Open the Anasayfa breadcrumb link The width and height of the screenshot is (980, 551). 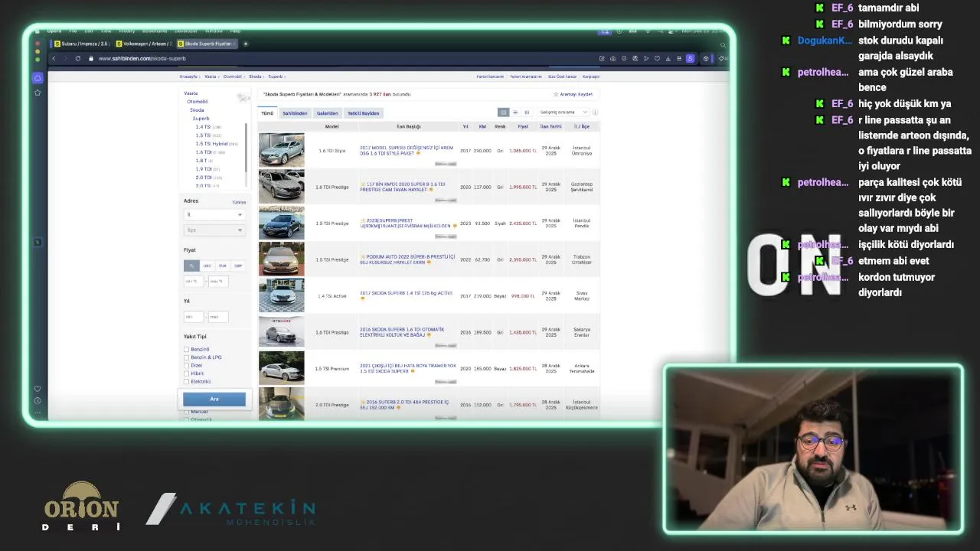tap(188, 77)
